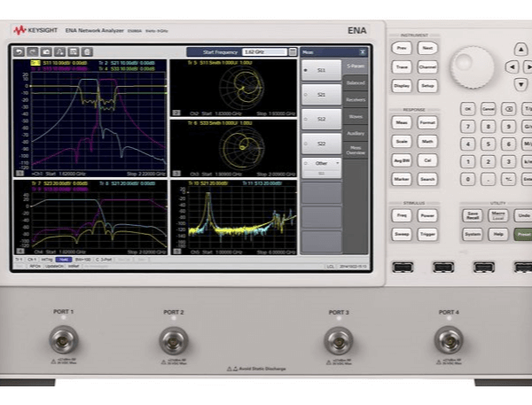The image size is (532, 405).
Task: Switch to the S-Param tab
Action: click(356, 66)
